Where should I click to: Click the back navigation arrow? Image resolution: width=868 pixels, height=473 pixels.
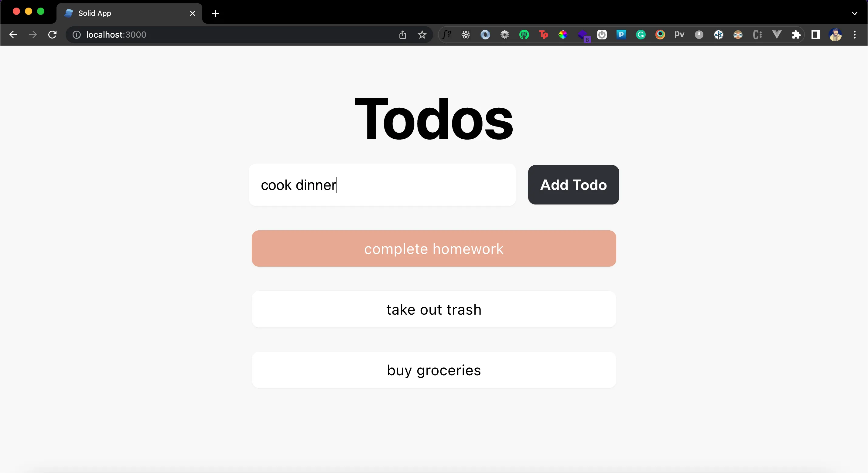[13, 35]
